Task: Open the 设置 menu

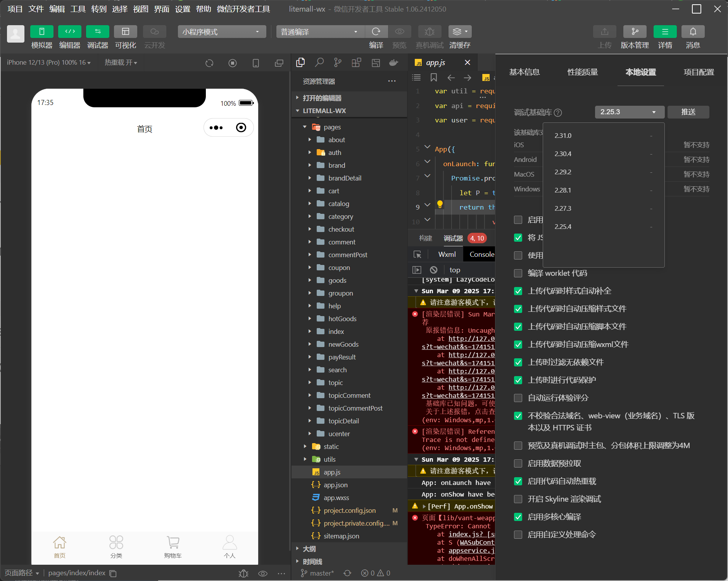Action: pyautogui.click(x=183, y=9)
